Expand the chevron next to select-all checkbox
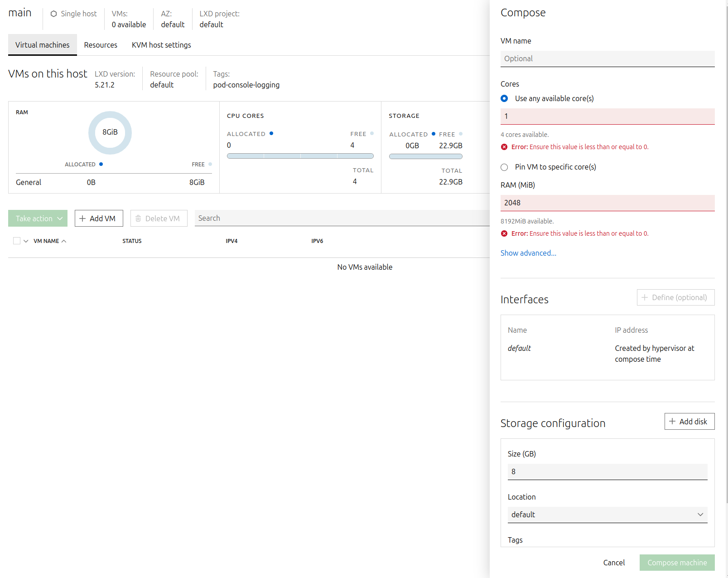 coord(26,241)
